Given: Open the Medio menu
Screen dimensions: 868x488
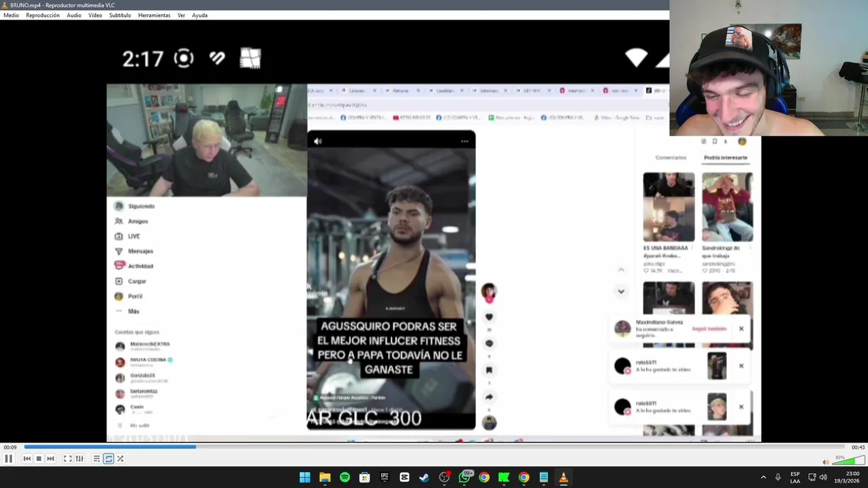Looking at the screenshot, I should pos(11,15).
